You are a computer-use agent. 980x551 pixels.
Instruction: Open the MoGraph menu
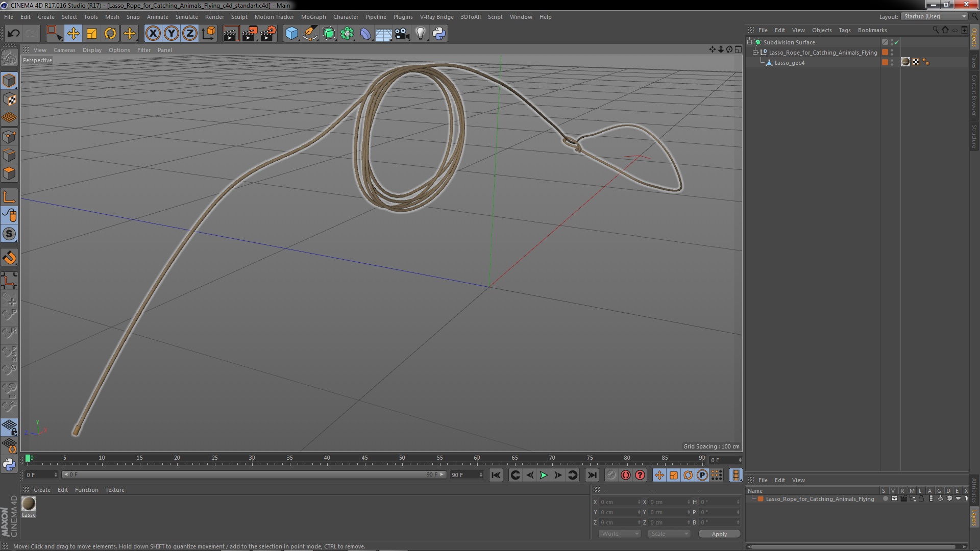click(x=313, y=17)
